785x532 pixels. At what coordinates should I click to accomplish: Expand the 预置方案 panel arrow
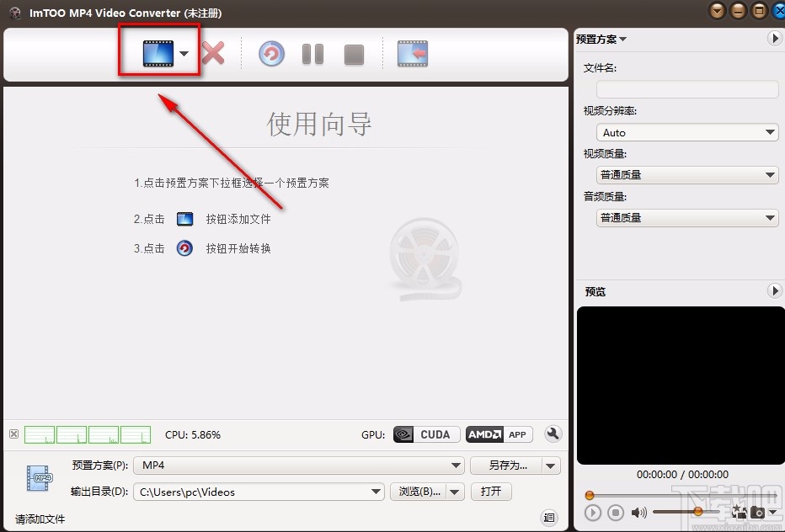tap(774, 38)
